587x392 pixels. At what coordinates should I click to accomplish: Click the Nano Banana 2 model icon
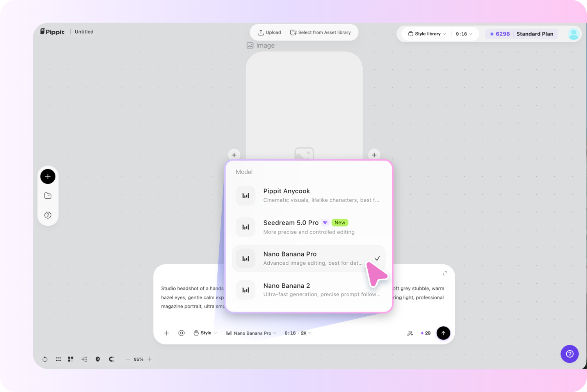245,290
